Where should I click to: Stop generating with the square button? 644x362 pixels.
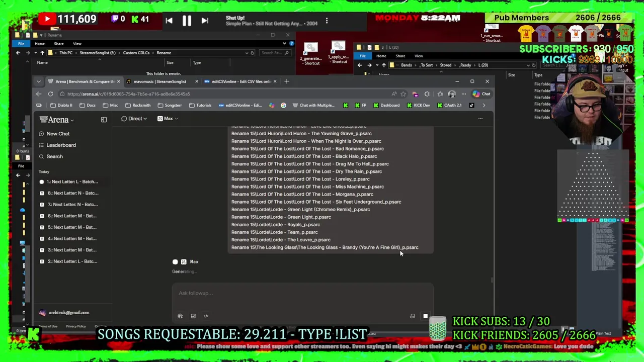pyautogui.click(x=425, y=316)
